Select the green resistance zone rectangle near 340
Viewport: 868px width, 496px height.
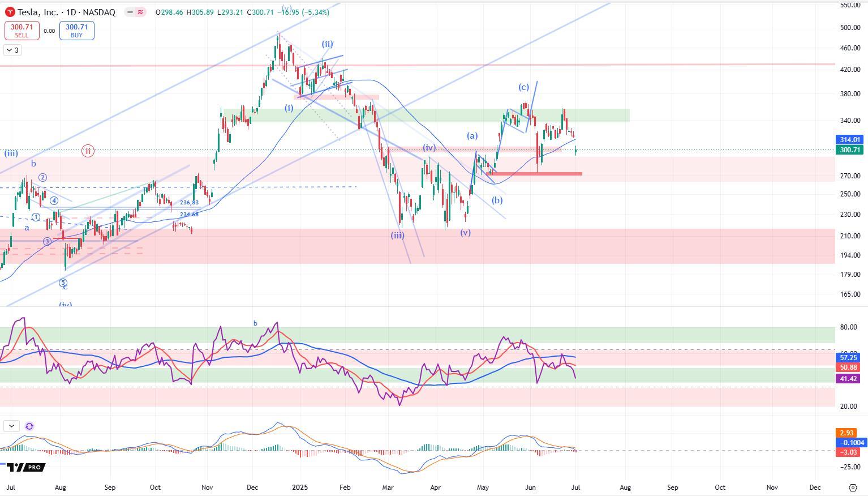[x=427, y=116]
